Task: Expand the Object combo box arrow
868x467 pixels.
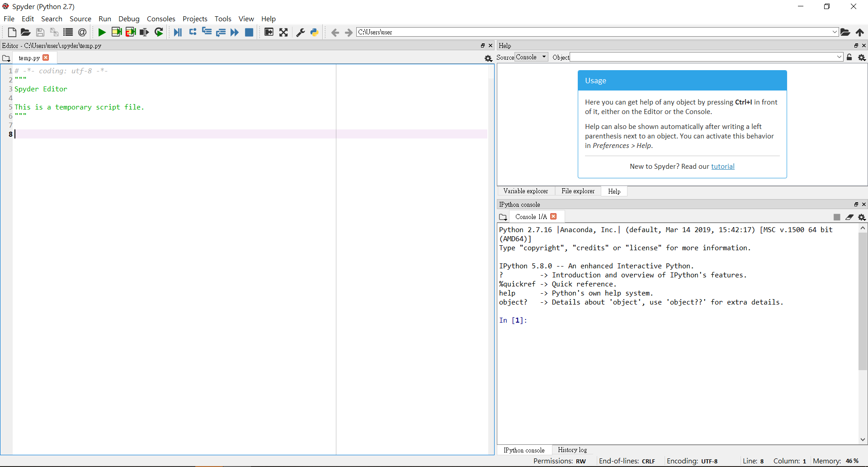Action: pyautogui.click(x=840, y=57)
